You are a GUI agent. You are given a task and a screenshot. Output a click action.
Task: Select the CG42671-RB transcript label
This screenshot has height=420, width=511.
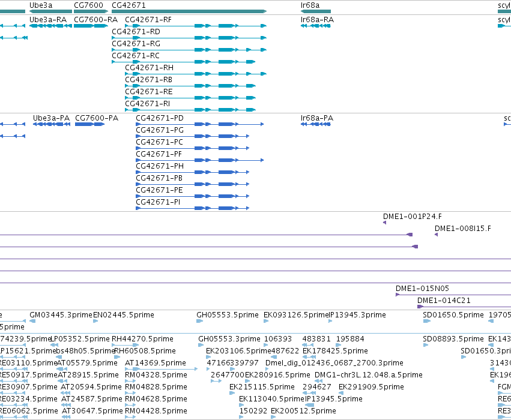[x=148, y=80]
